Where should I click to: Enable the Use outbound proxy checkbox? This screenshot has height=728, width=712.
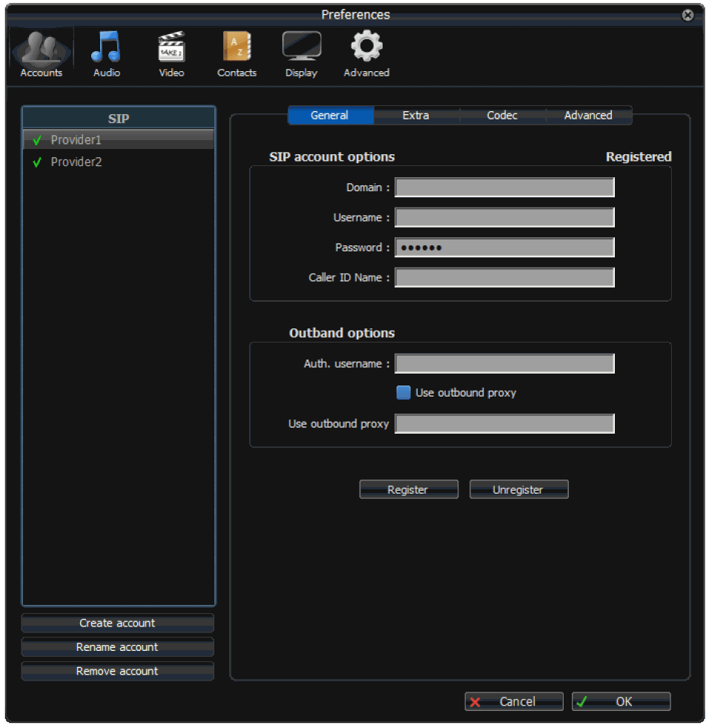pyautogui.click(x=403, y=393)
